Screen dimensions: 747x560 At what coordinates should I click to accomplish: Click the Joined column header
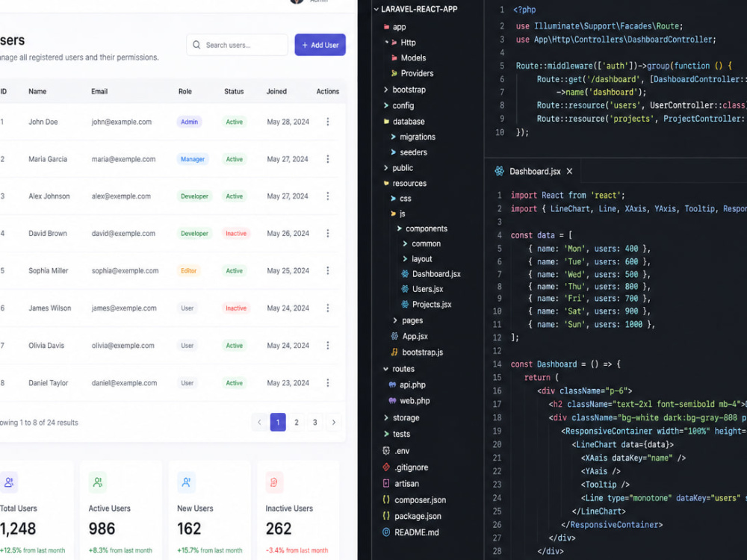point(276,91)
